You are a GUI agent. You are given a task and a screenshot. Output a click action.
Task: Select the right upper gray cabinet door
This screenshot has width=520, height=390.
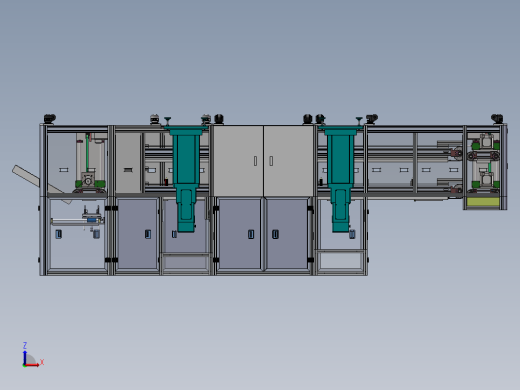[x=288, y=161]
